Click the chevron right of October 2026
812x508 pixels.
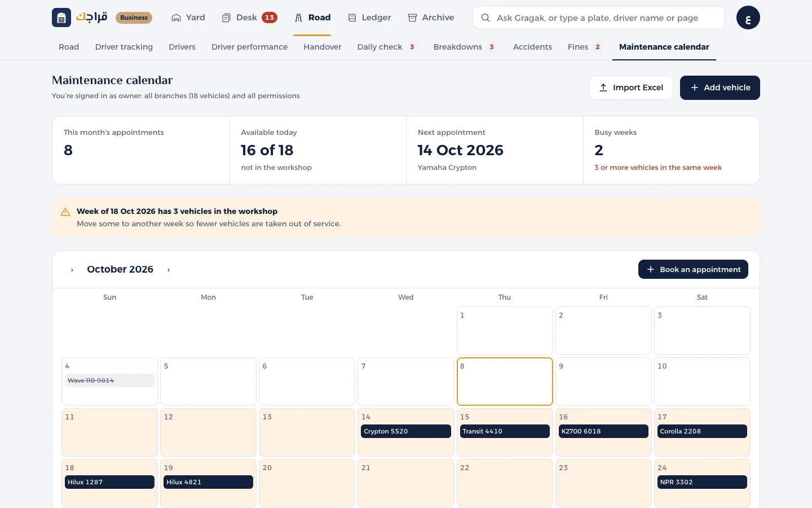(x=169, y=270)
